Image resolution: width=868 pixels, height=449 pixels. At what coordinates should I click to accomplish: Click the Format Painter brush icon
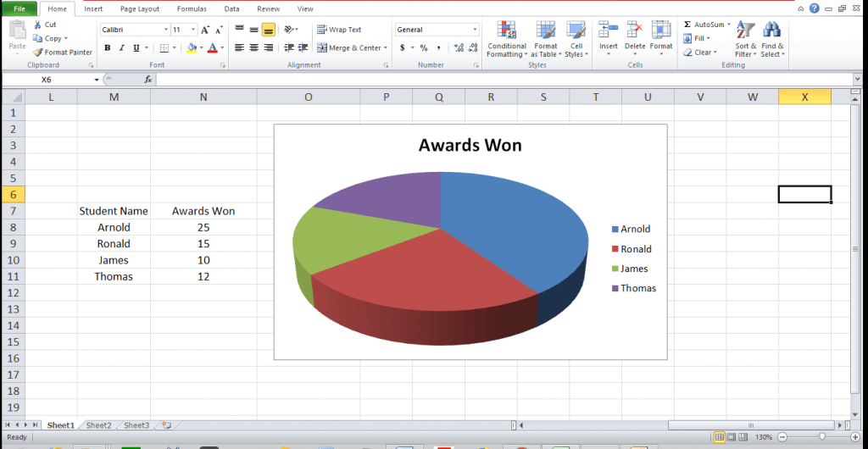tap(38, 53)
